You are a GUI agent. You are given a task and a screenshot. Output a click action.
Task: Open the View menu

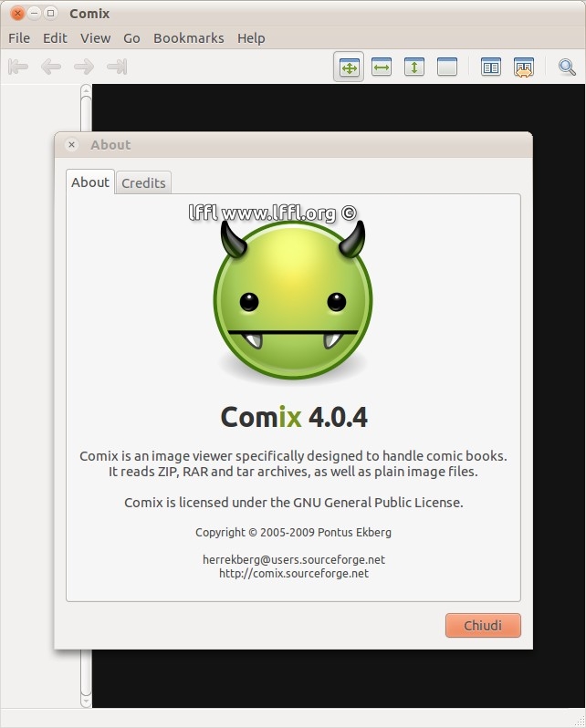[95, 38]
